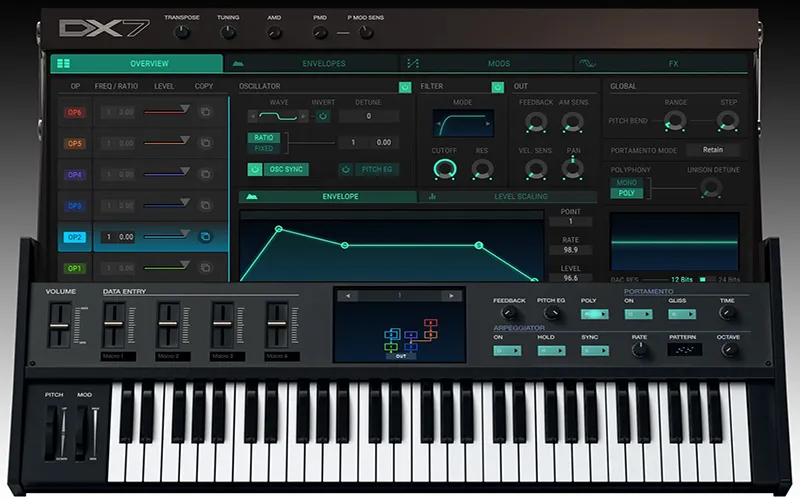Click the Macro 1 data entry slider

coord(114,325)
